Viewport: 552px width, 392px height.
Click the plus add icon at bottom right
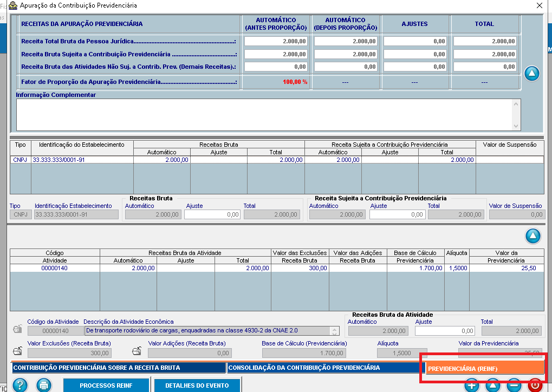click(472, 386)
